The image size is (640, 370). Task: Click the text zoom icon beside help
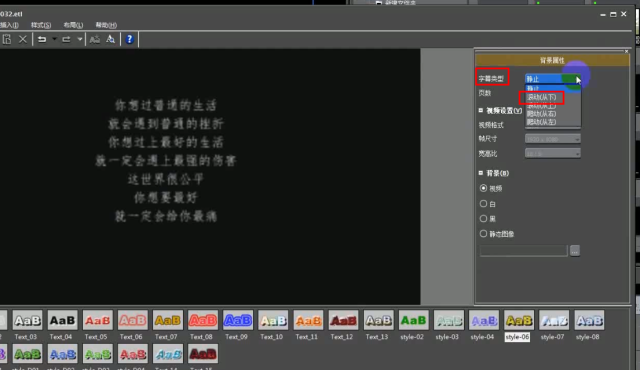(111, 40)
